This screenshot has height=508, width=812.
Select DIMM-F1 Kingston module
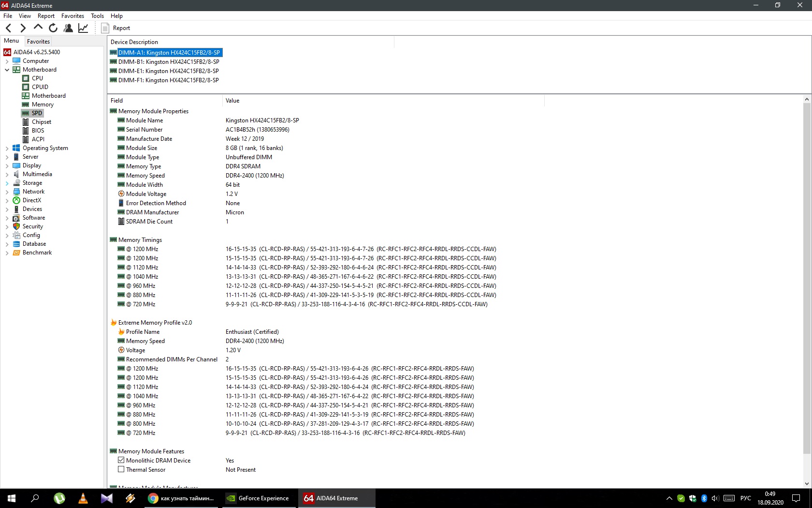tap(169, 80)
